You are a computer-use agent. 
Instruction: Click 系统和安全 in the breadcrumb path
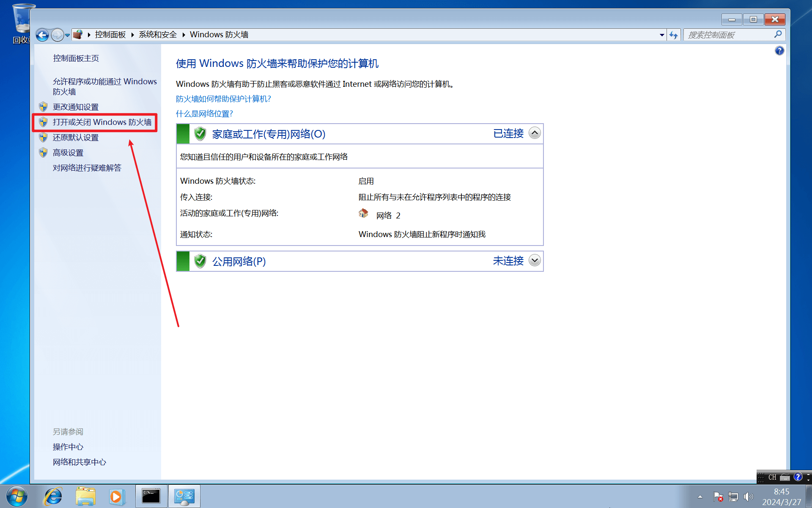tap(158, 35)
